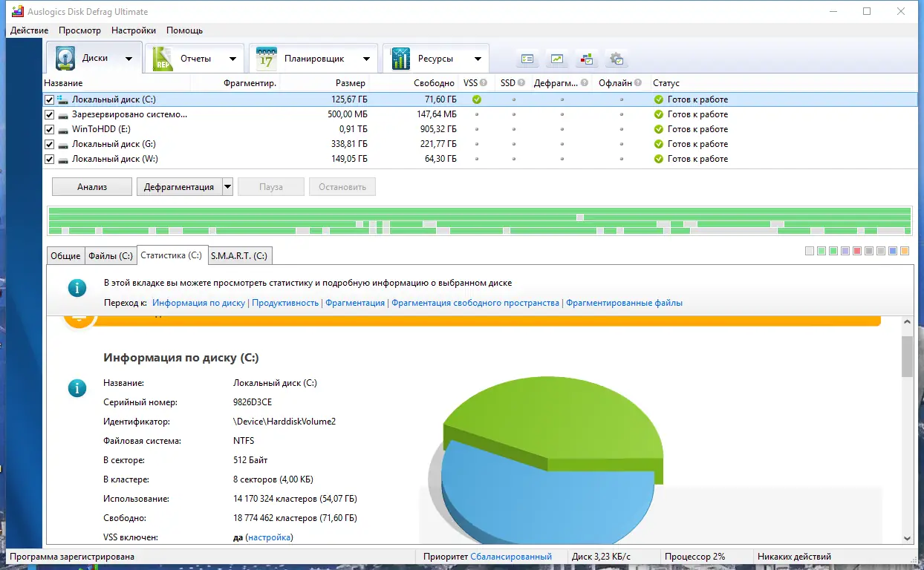The height and width of the screenshot is (570, 924).
Task: Open the Ресурсы dropdown arrow
Action: click(478, 59)
